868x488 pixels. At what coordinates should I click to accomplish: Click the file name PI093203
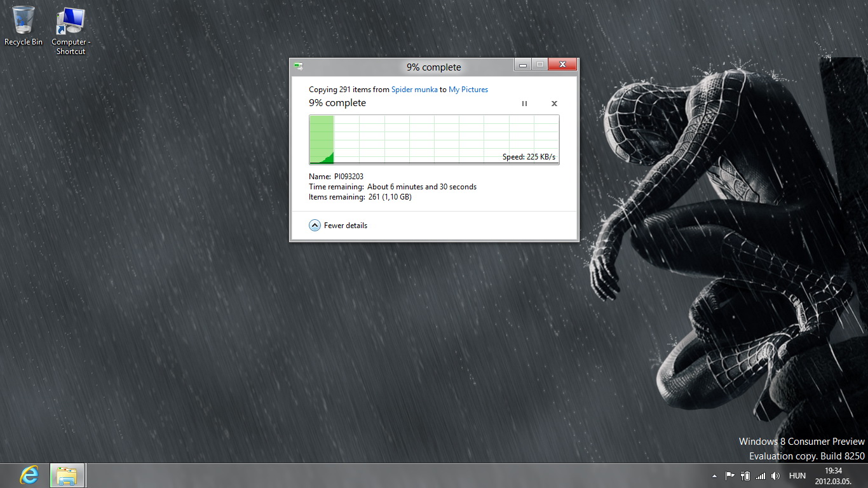pyautogui.click(x=349, y=177)
